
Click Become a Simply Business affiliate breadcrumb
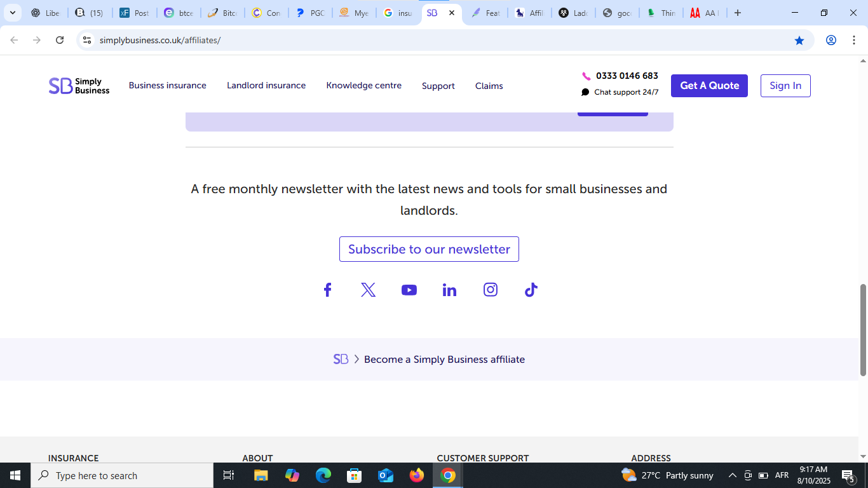tap(444, 360)
